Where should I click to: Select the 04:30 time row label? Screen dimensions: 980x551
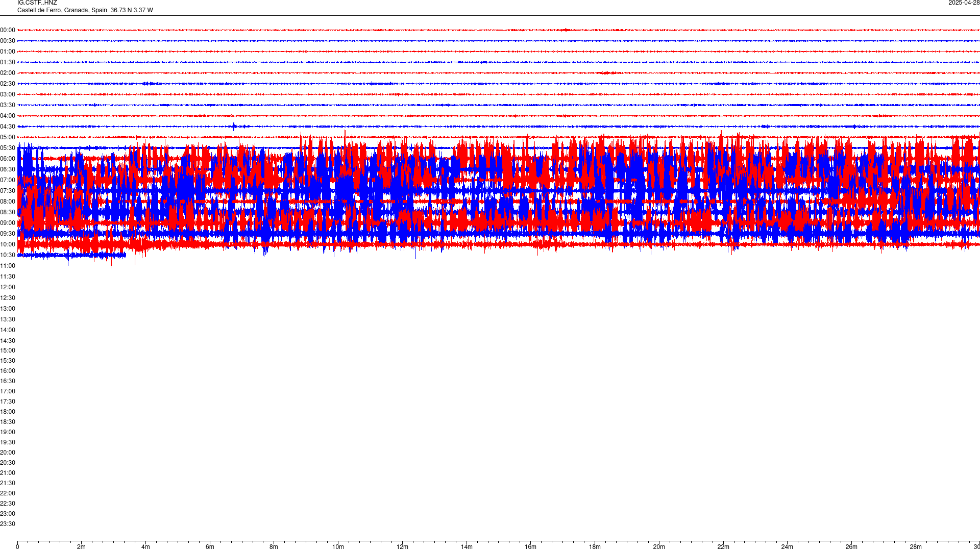point(8,127)
